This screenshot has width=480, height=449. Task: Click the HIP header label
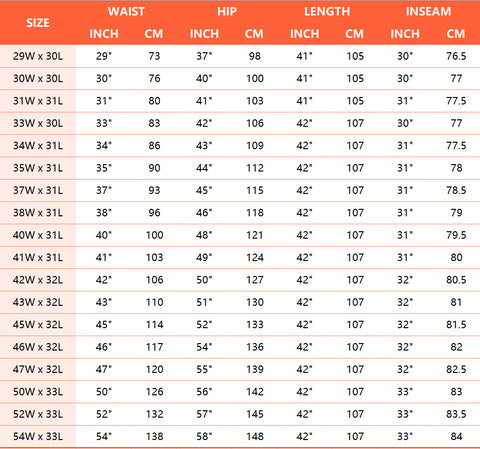coord(227,12)
